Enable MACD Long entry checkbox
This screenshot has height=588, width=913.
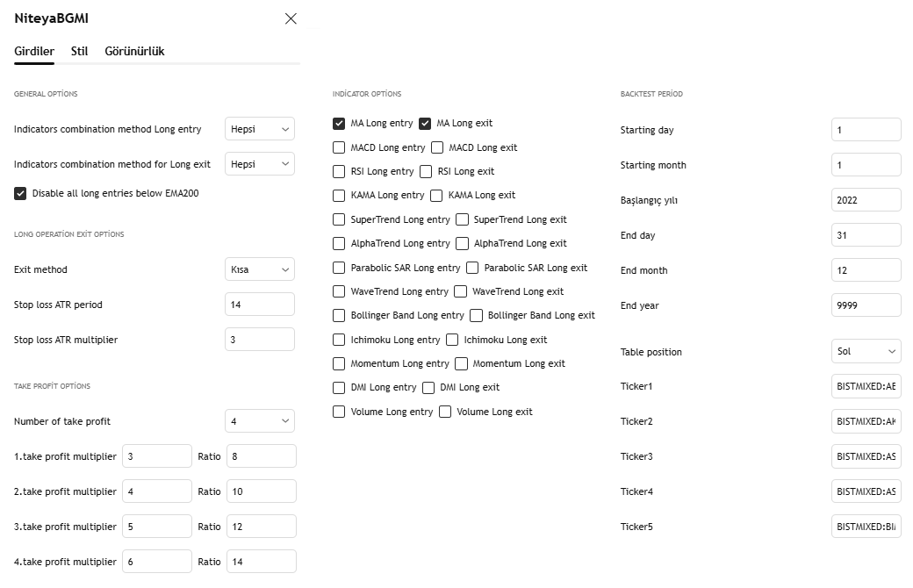(x=339, y=147)
